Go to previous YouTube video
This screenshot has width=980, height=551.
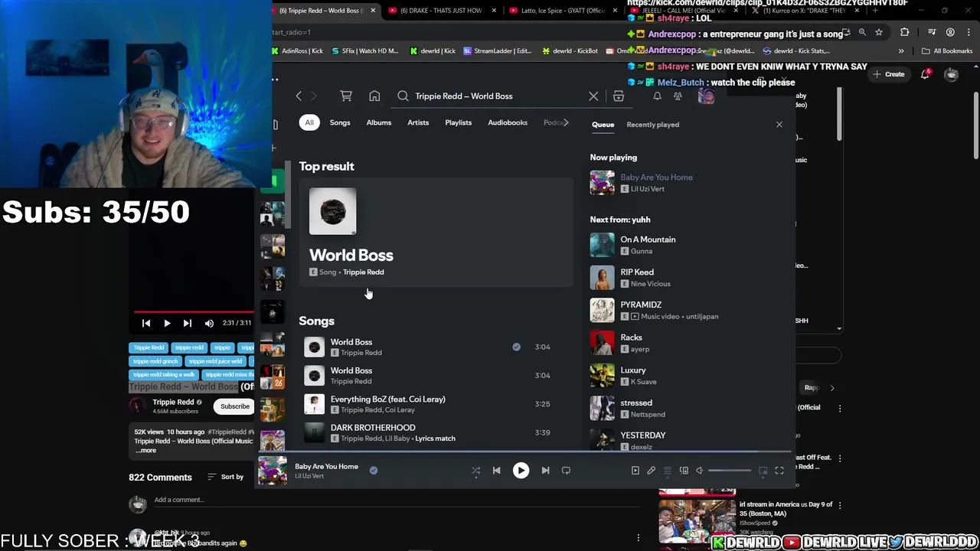146,324
